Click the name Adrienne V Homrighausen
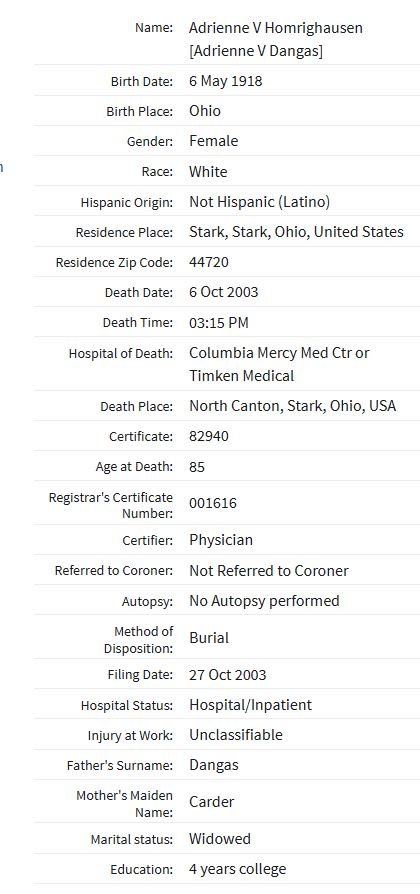 [276, 28]
